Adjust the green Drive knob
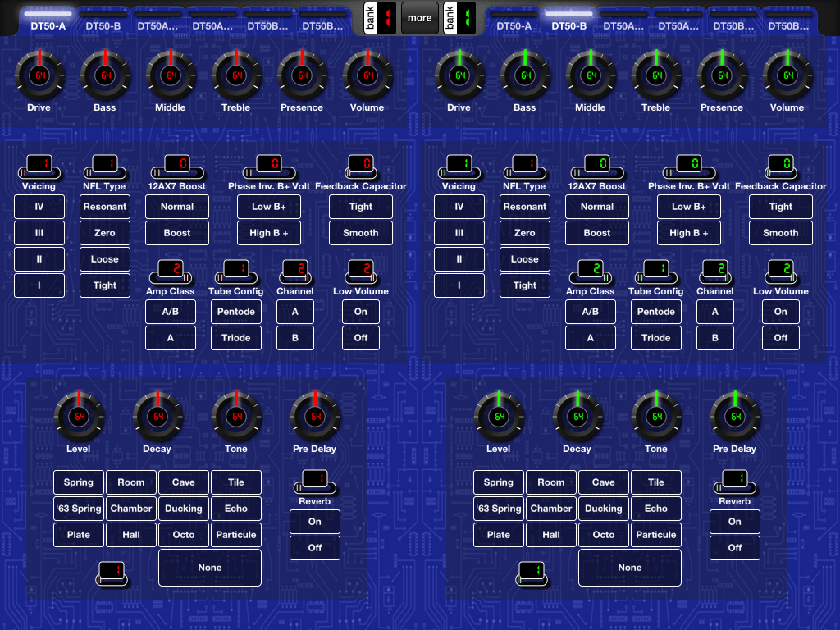 click(x=459, y=75)
